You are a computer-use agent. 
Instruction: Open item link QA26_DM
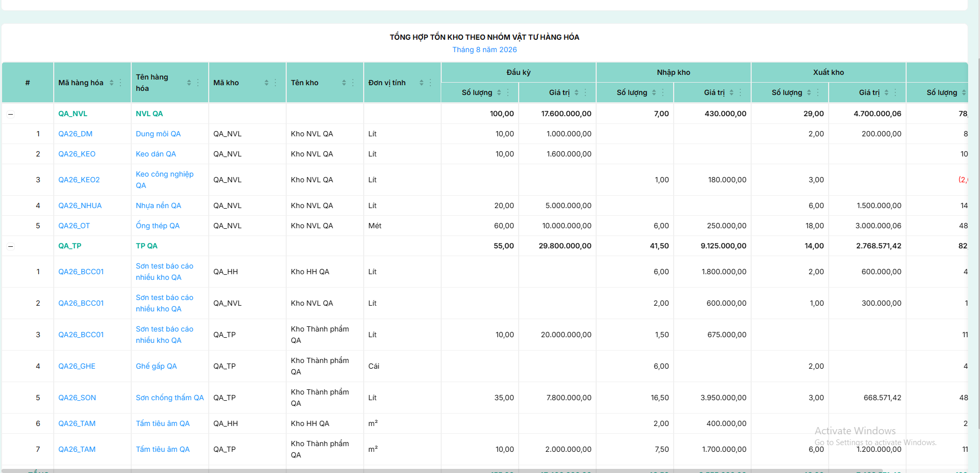(x=75, y=134)
